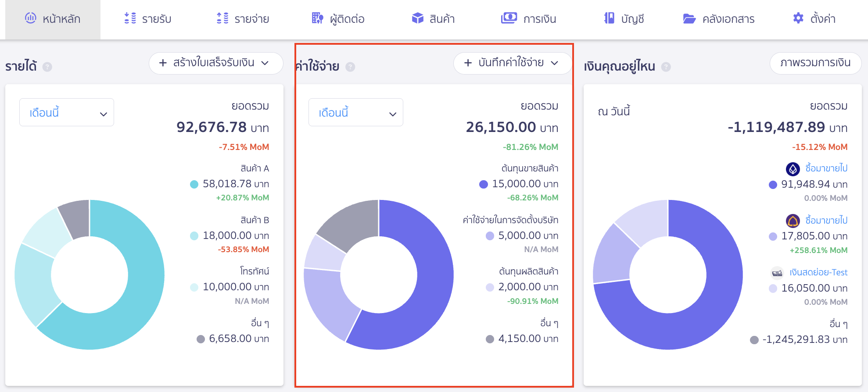
Task: Click the เงินสดย่อย-Test cash icon
Action: [777, 273]
